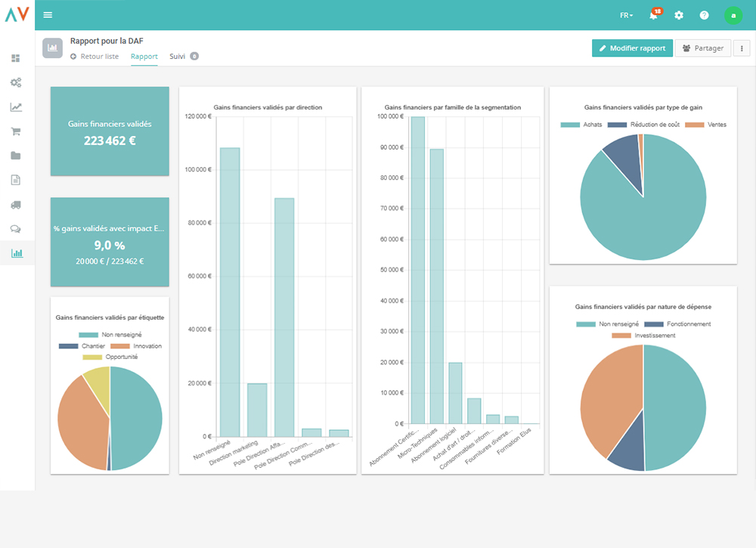Screen dimensions: 756x548
Task: Open the hamburger menu in top bar
Action: tap(48, 15)
